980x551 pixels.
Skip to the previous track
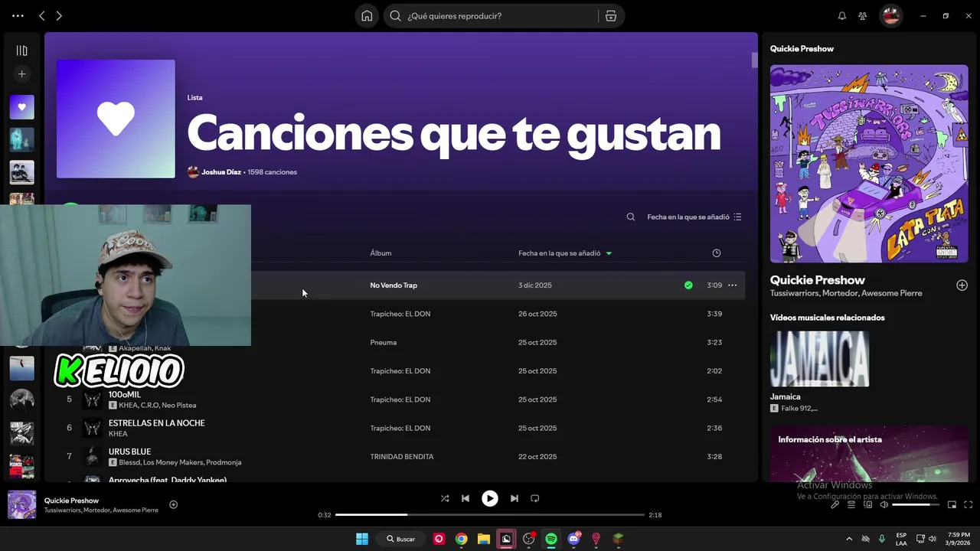(465, 498)
